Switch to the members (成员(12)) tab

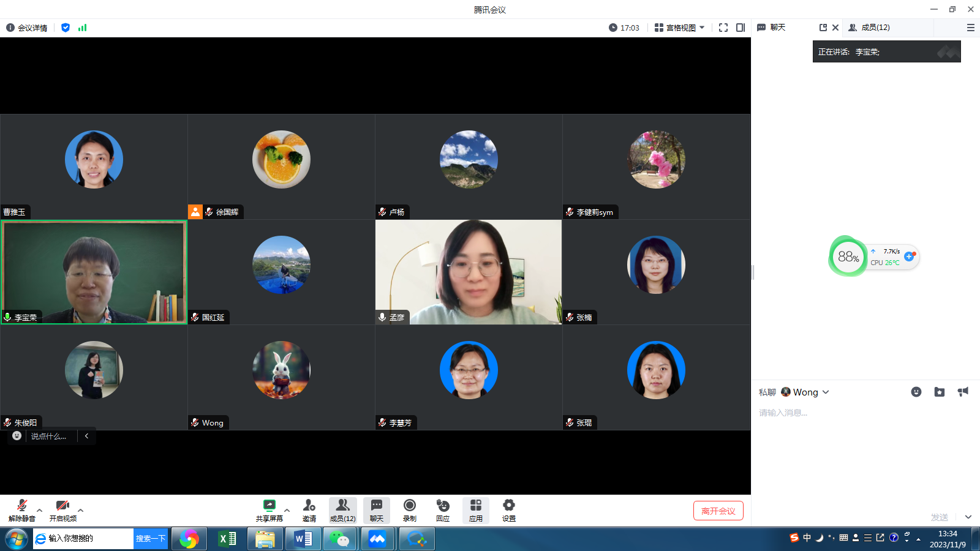coord(870,28)
